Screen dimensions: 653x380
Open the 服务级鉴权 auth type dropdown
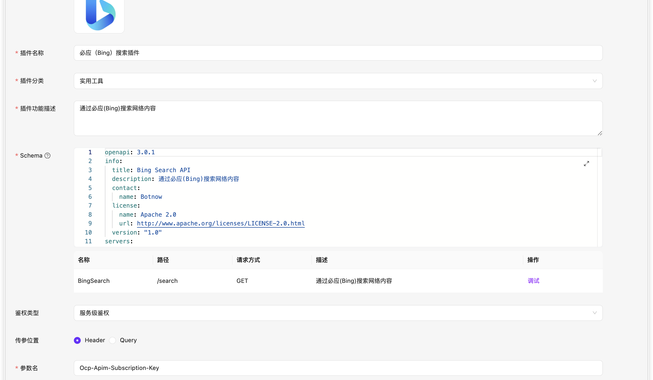coord(338,313)
